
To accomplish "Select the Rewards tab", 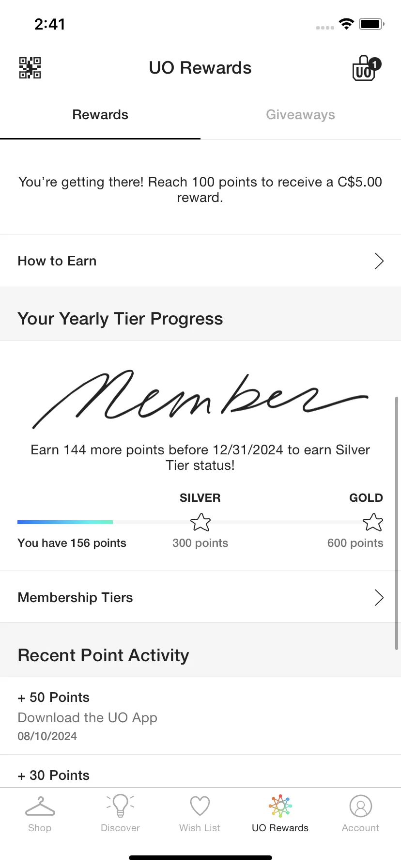I will click(x=100, y=115).
